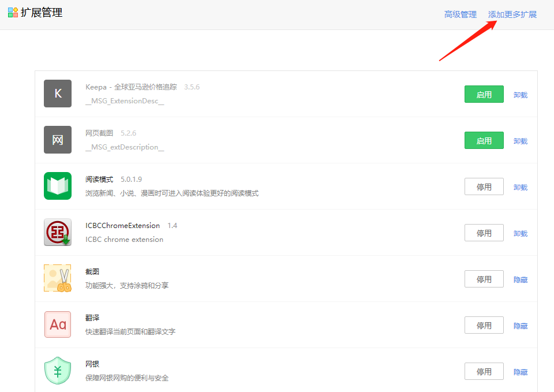Click the 截图 scissors icon
Image resolution: width=554 pixels, height=392 pixels.
(58, 278)
